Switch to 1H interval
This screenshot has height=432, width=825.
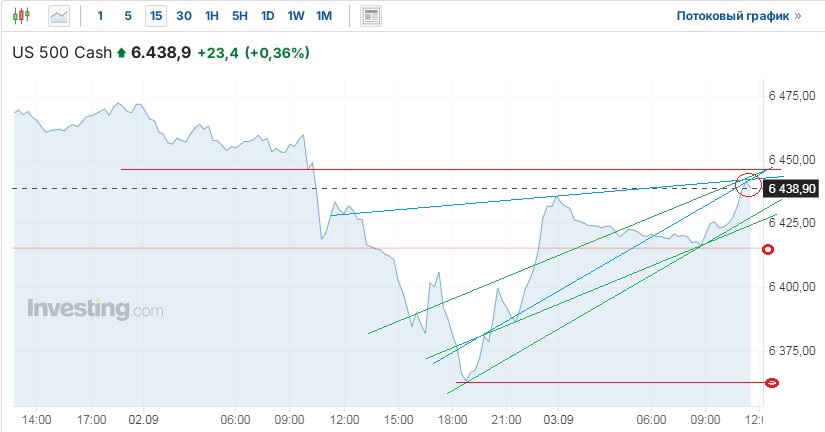[211, 16]
